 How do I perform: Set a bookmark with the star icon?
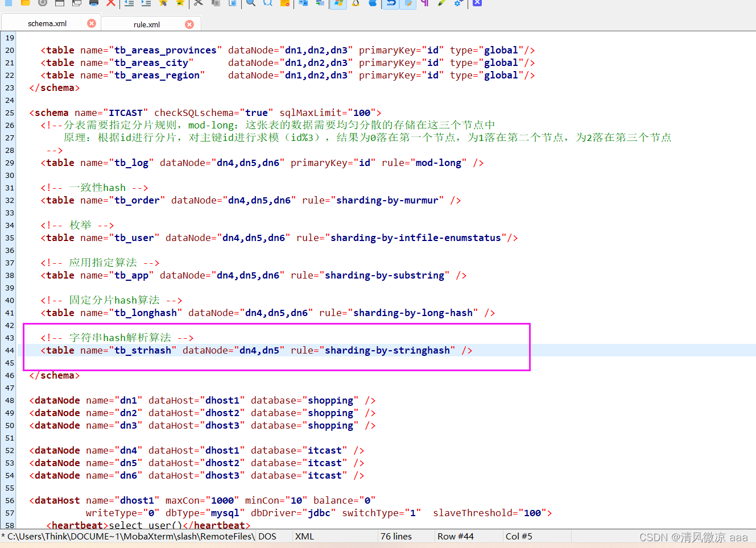coord(163,2)
